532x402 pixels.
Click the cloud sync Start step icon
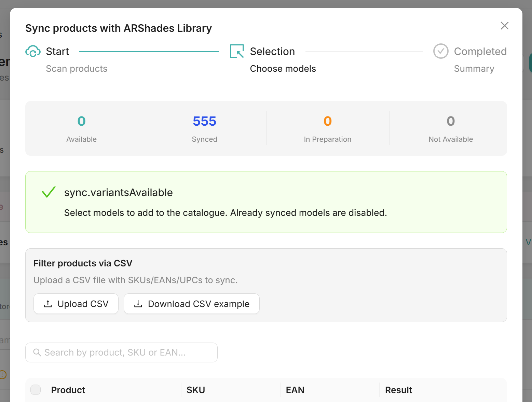click(x=33, y=52)
